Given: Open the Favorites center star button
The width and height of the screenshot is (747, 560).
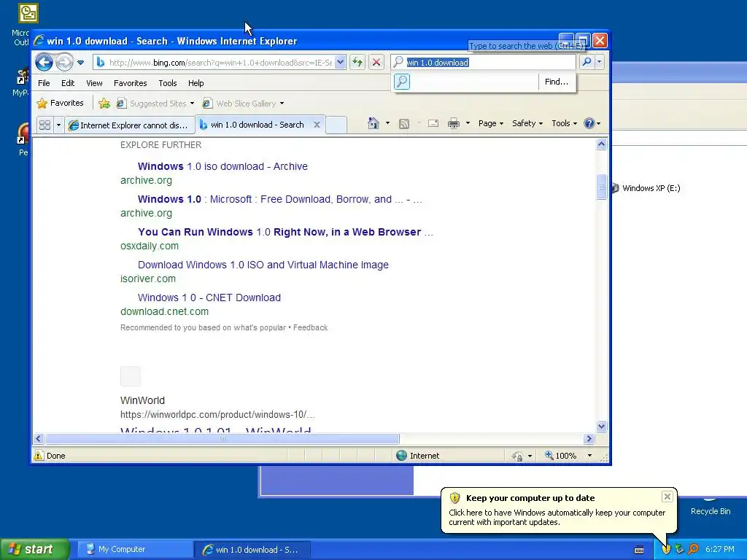Looking at the screenshot, I should [60, 103].
